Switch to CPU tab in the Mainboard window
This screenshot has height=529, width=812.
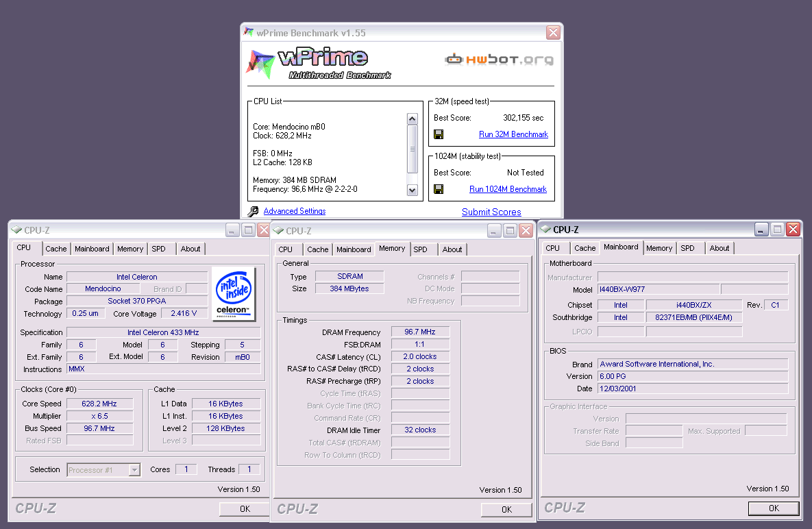click(x=552, y=249)
